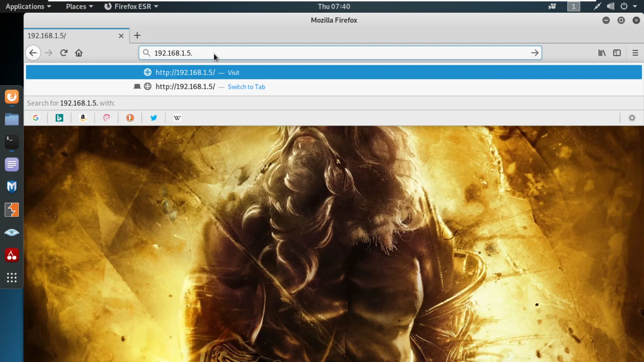This screenshot has width=644, height=362.
Task: Open the Firefox Library panel
Action: (601, 53)
